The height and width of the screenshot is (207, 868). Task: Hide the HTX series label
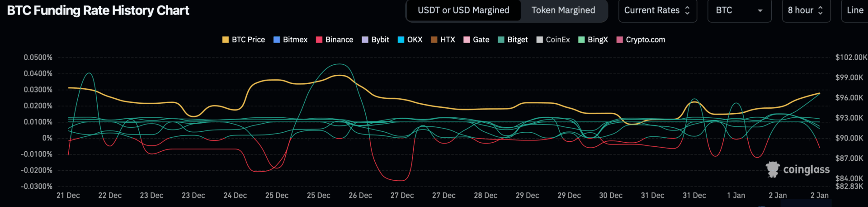[x=448, y=40]
